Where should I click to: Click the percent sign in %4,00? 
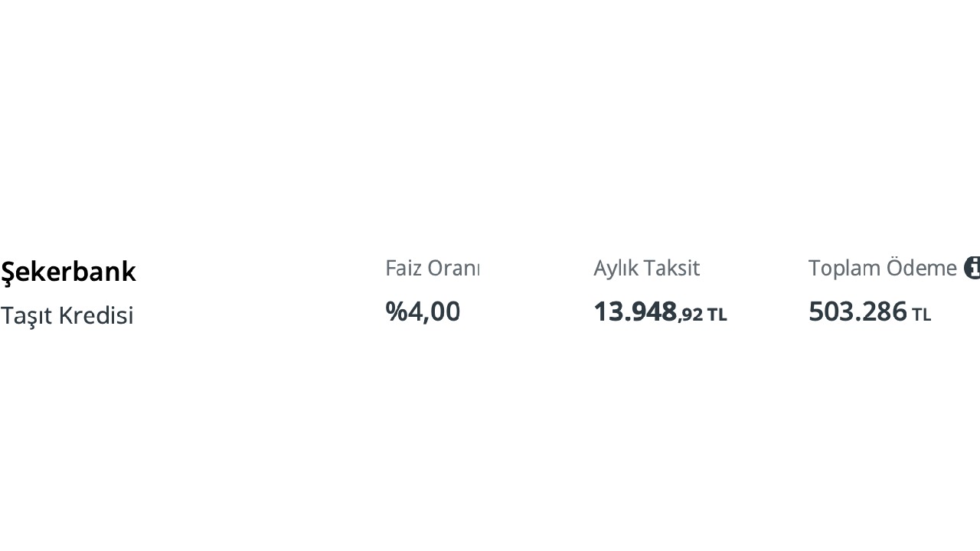click(x=396, y=312)
